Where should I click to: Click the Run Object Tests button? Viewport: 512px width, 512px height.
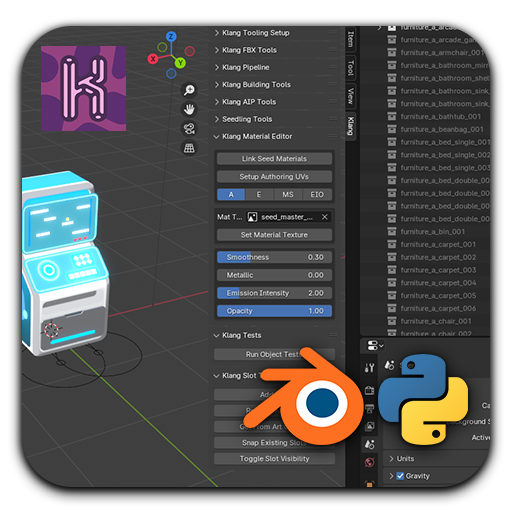pyautogui.click(x=274, y=354)
